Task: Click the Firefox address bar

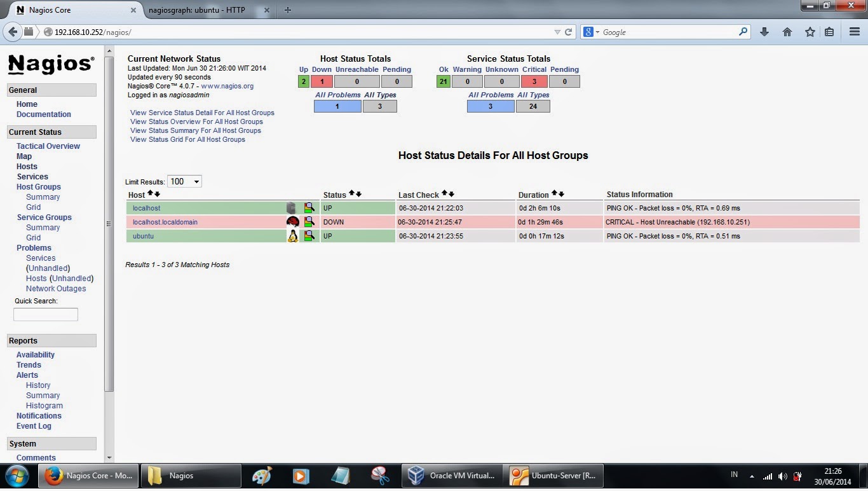Action: 299,32
